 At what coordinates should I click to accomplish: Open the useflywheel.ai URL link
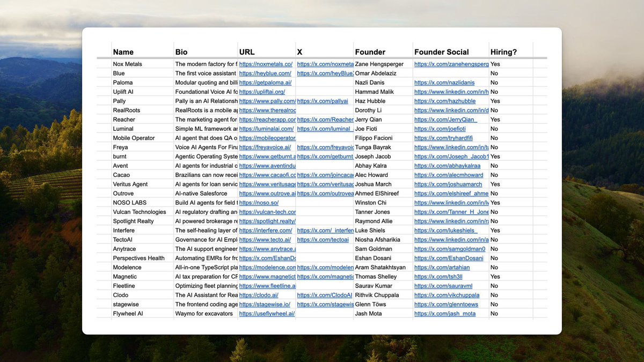tap(267, 314)
